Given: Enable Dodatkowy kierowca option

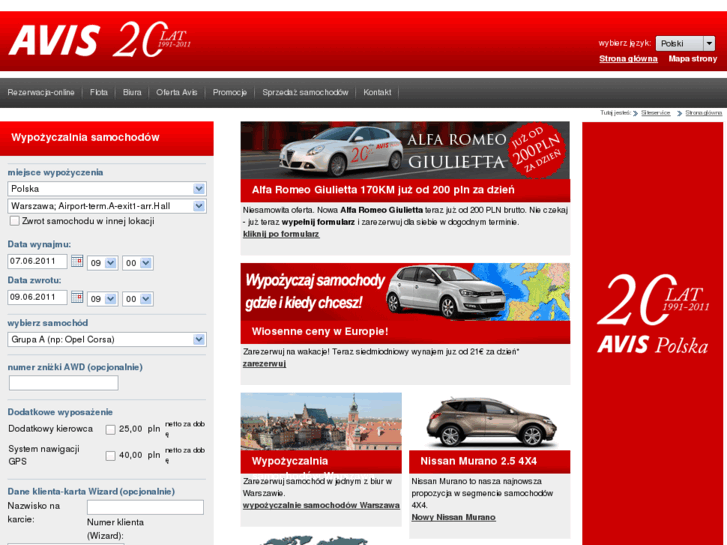Looking at the screenshot, I should pyautogui.click(x=110, y=430).
